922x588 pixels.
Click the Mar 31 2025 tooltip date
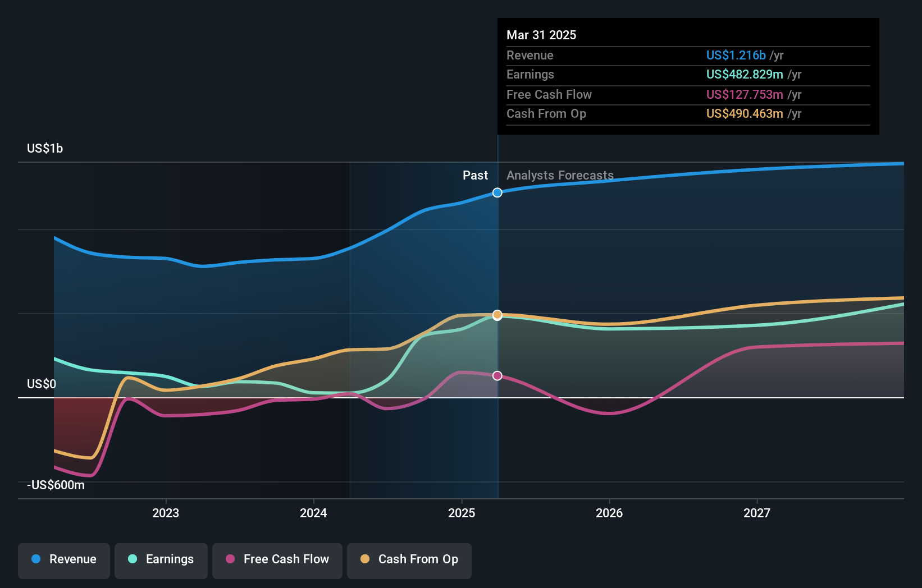(x=541, y=35)
